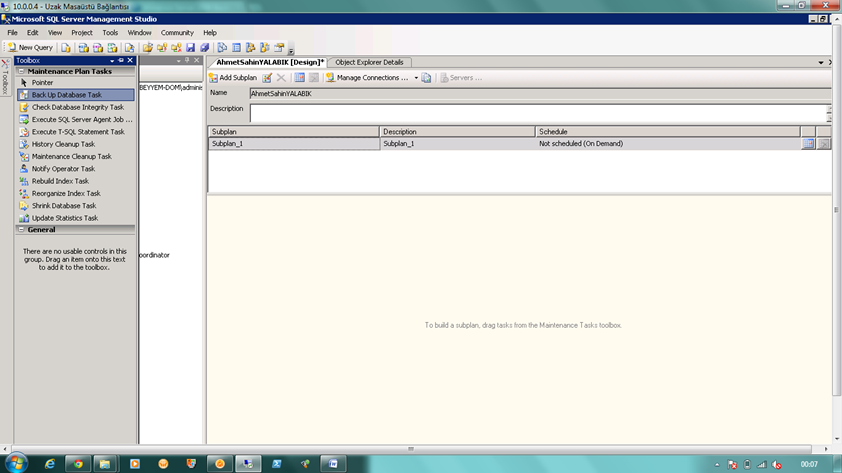The height and width of the screenshot is (473, 842).
Task: Click the New Query toolbar button
Action: [30, 48]
